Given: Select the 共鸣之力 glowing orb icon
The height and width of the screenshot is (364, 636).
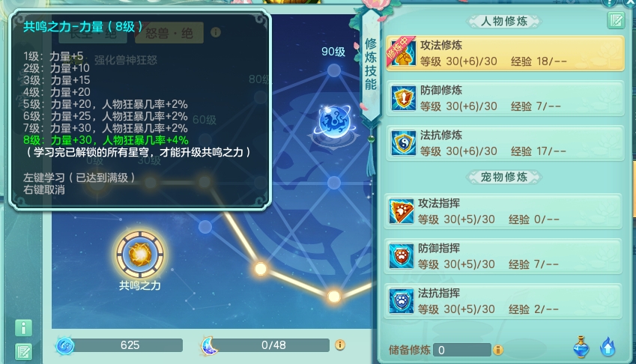Looking at the screenshot, I should click(x=140, y=255).
